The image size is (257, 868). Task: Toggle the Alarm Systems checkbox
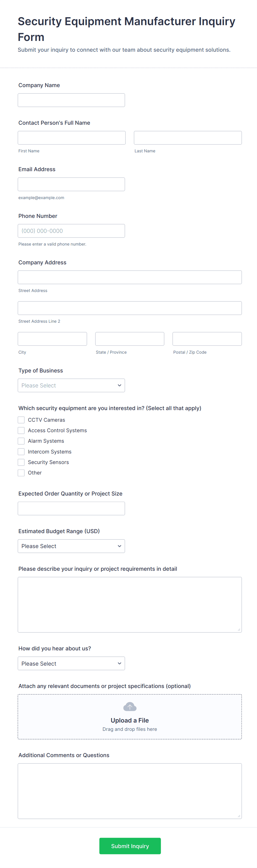pyautogui.click(x=21, y=441)
